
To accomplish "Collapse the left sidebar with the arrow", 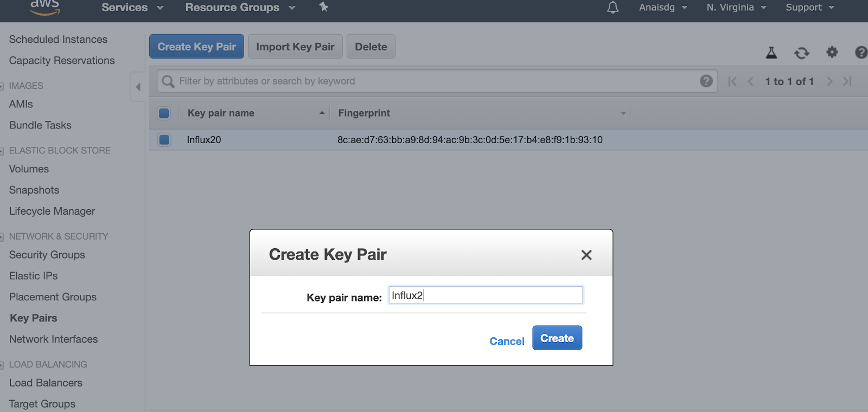I will pyautogui.click(x=138, y=86).
